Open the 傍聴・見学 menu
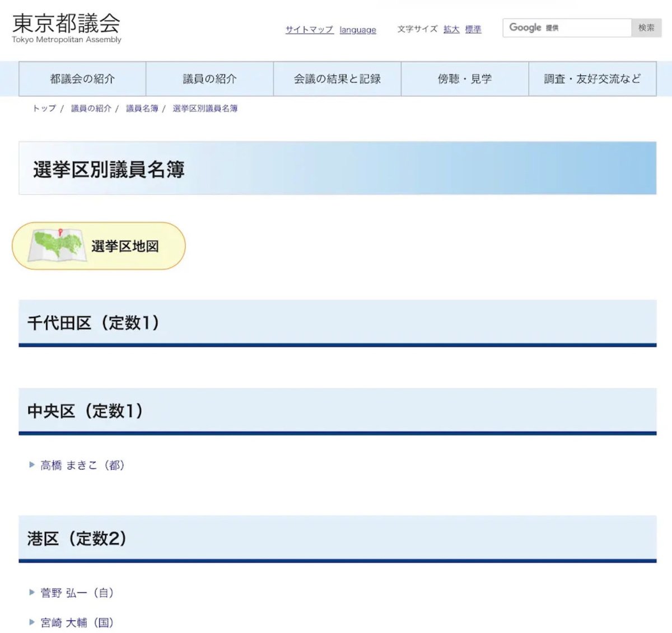 pos(465,79)
